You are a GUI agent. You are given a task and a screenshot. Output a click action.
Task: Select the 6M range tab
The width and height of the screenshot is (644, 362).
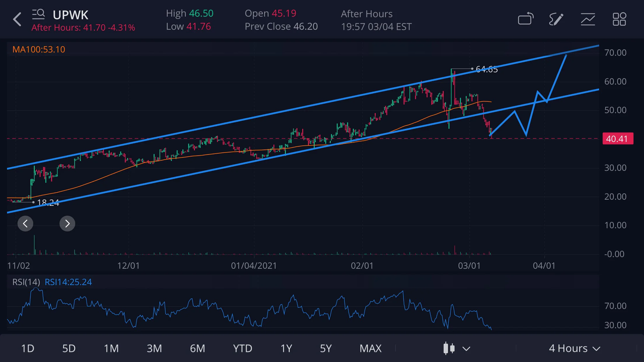(x=197, y=348)
